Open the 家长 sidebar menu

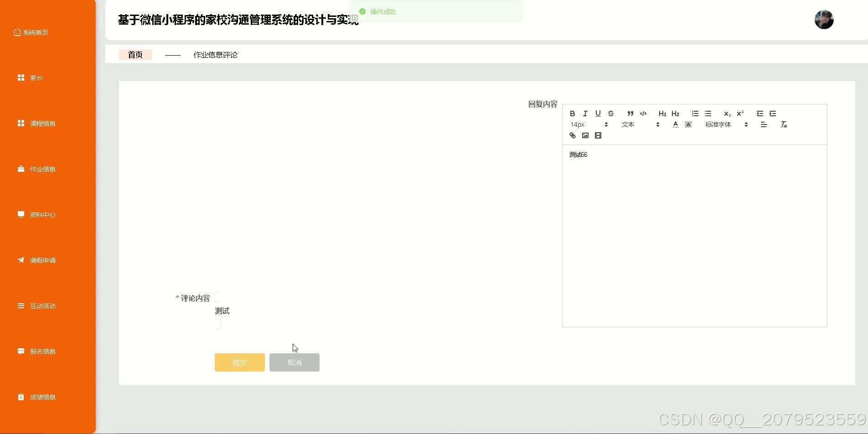pos(30,78)
